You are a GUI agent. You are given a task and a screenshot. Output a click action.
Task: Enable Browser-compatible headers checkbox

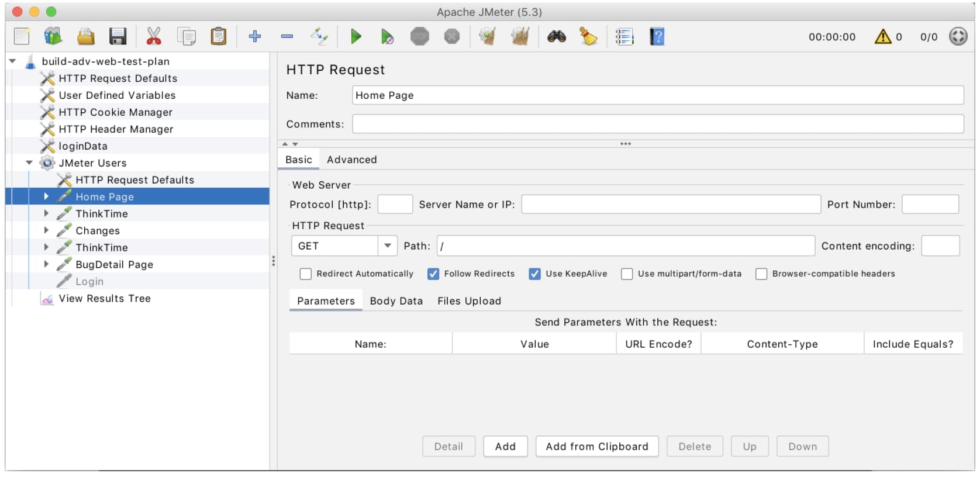pyautogui.click(x=761, y=274)
